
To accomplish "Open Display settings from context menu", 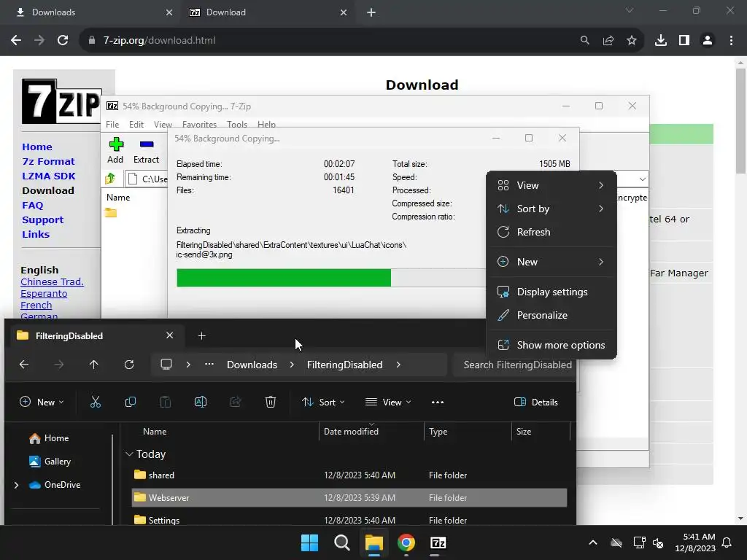I will [551, 292].
